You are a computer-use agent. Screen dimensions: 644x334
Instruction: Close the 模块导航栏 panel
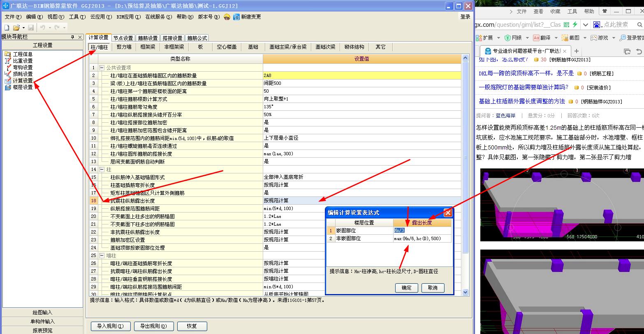(79, 37)
